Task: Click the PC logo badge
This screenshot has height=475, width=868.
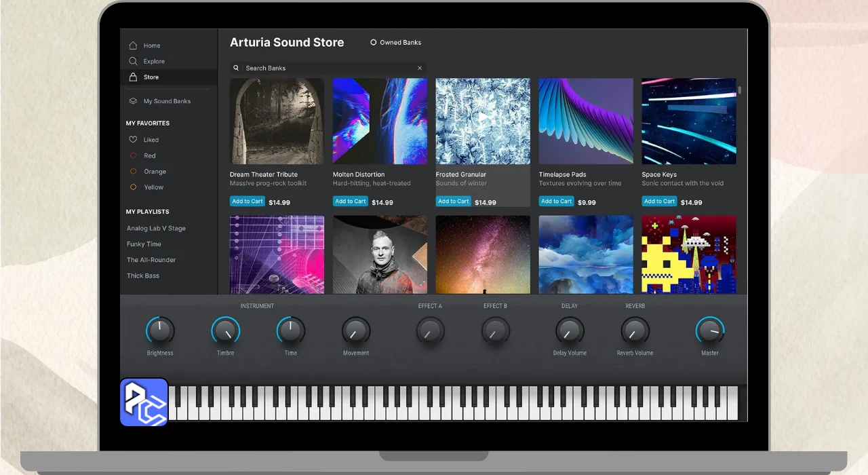Action: [x=144, y=402]
